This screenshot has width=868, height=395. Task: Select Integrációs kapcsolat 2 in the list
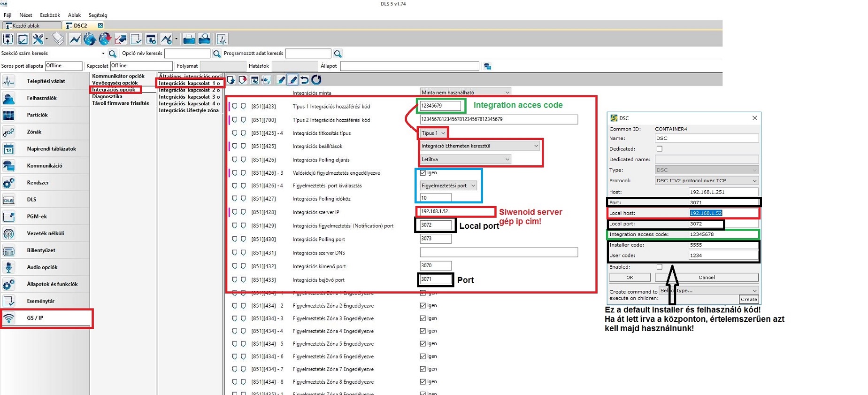pyautogui.click(x=189, y=90)
